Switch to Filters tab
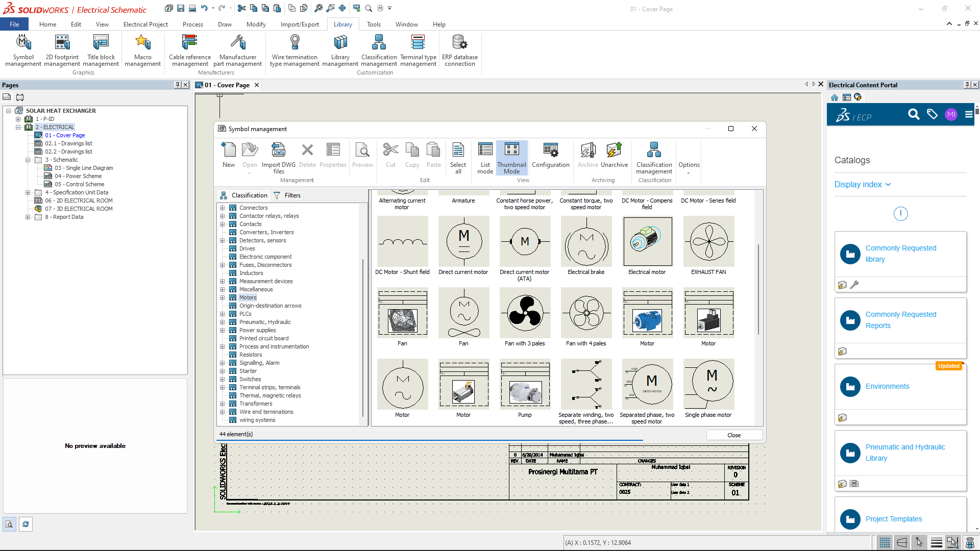The height and width of the screenshot is (551, 980). click(287, 195)
